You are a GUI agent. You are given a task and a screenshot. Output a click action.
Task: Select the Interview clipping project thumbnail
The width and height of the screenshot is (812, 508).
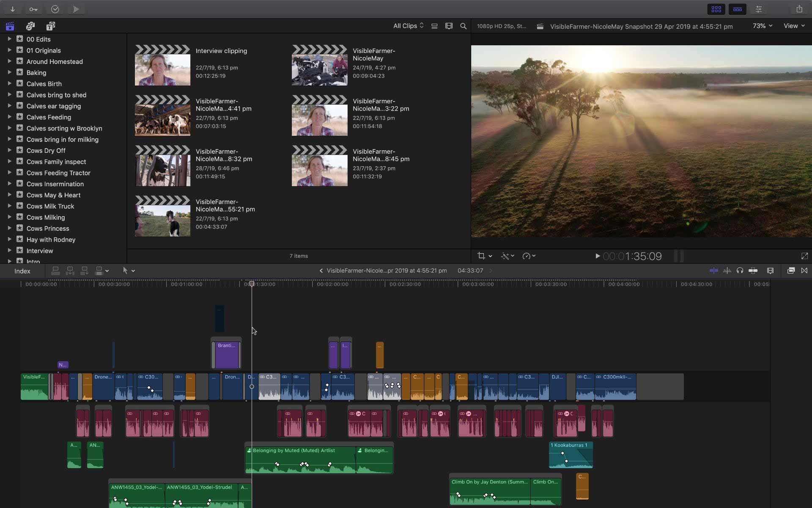(162, 65)
